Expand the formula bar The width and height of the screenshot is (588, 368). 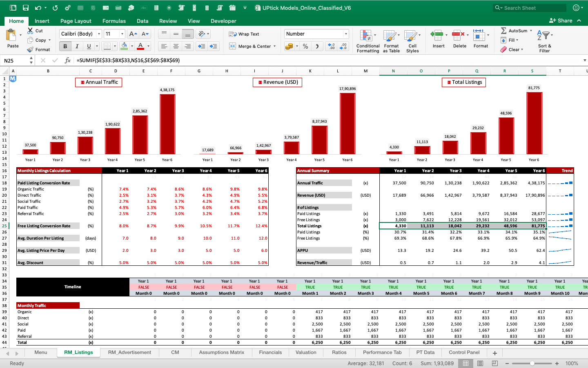585,60
